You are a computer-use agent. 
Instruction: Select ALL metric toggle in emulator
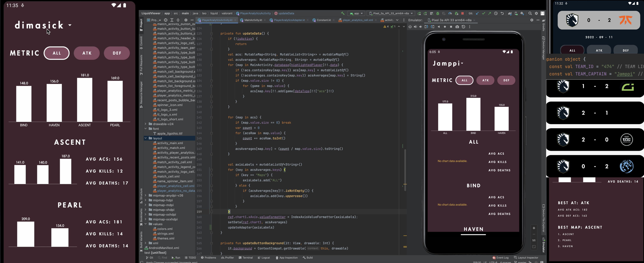[x=464, y=80]
